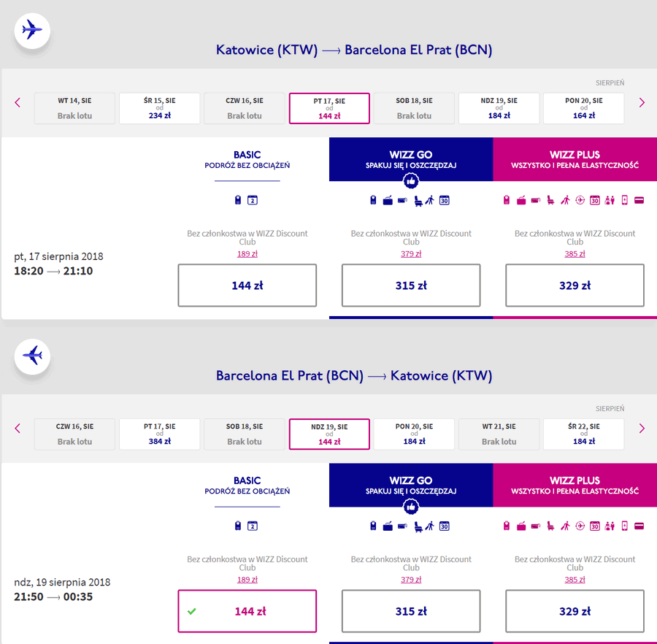Click outbound WIZZ GO 30-day check-in calendar icon

(x=444, y=200)
